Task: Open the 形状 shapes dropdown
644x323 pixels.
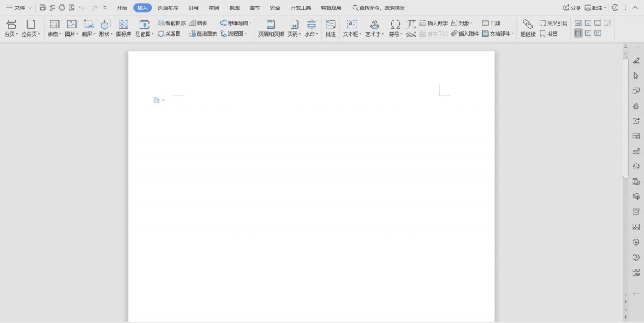Action: [x=106, y=28]
